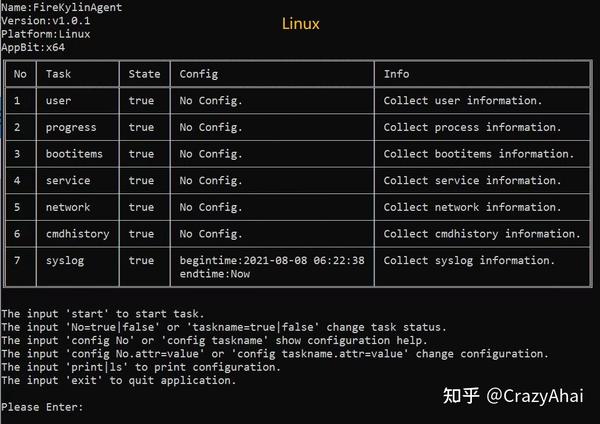Click the 'endtime:Now' config text
600x424 pixels.
click(215, 274)
